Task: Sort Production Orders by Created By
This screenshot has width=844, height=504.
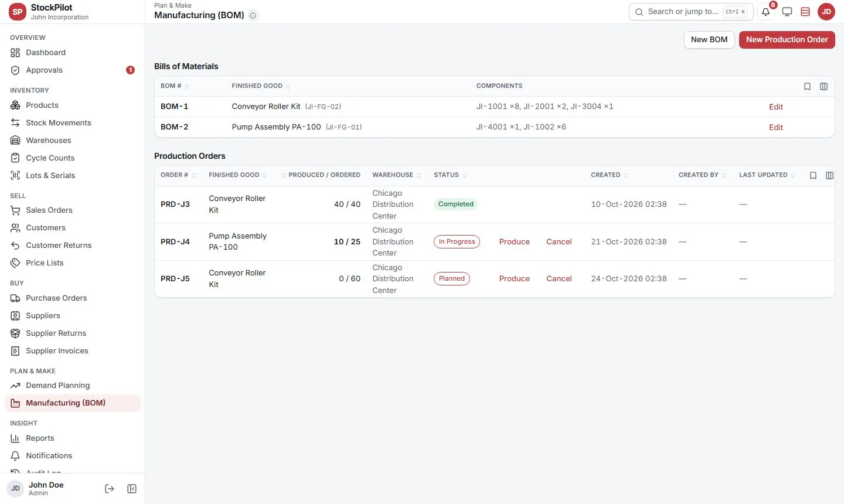Action: point(702,175)
